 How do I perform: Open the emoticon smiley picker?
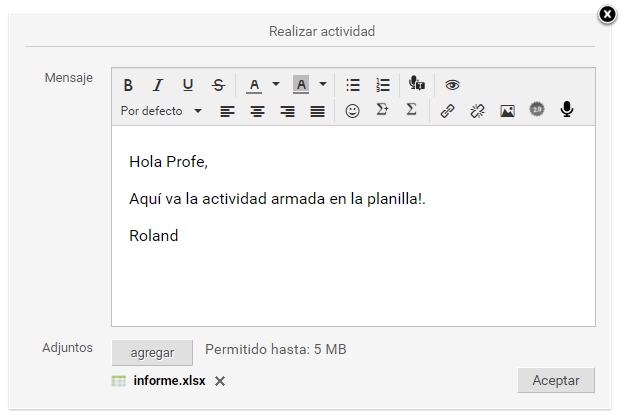coord(352,111)
